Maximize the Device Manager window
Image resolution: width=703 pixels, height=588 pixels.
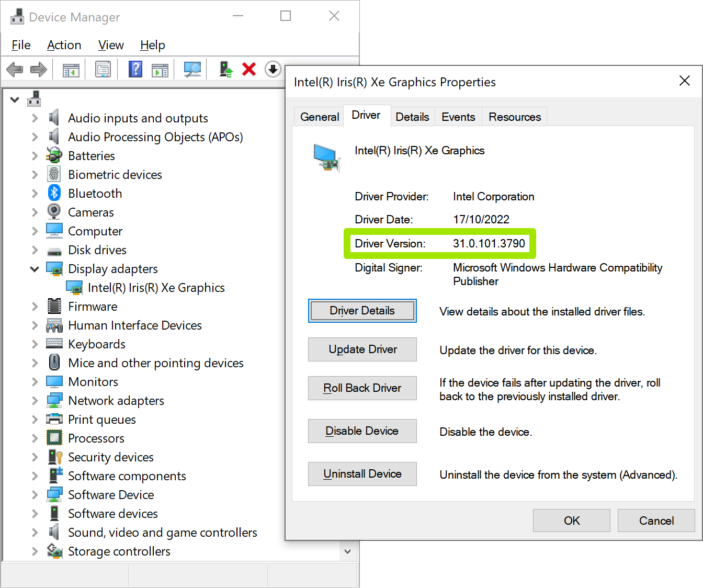point(286,16)
